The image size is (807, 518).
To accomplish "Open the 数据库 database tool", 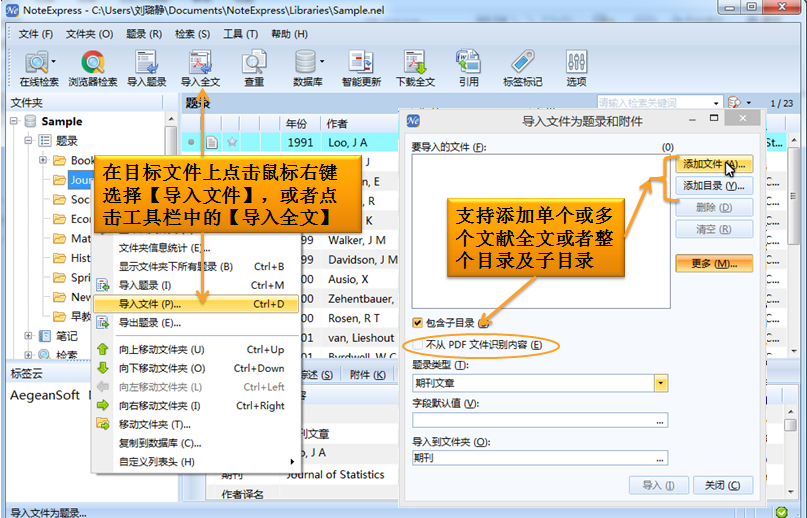I will pyautogui.click(x=306, y=68).
